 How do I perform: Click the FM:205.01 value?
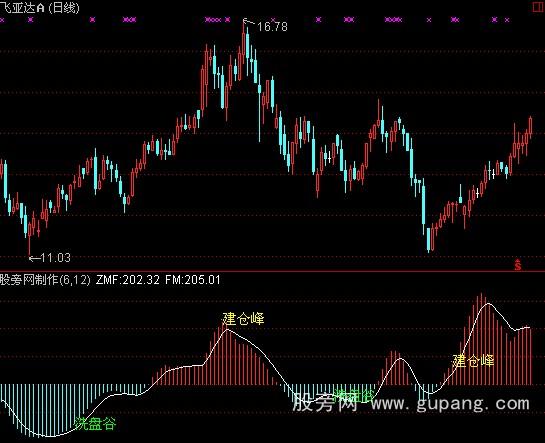pyautogui.click(x=193, y=280)
